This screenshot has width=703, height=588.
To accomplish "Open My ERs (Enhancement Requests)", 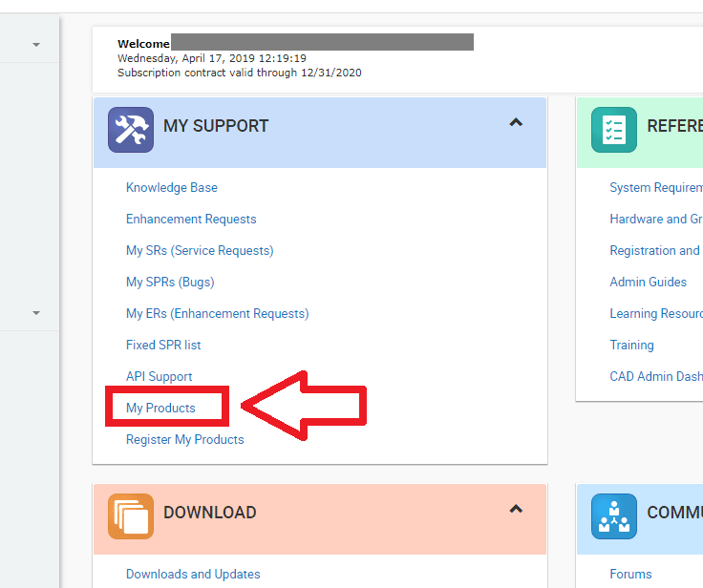I will 217,314.
